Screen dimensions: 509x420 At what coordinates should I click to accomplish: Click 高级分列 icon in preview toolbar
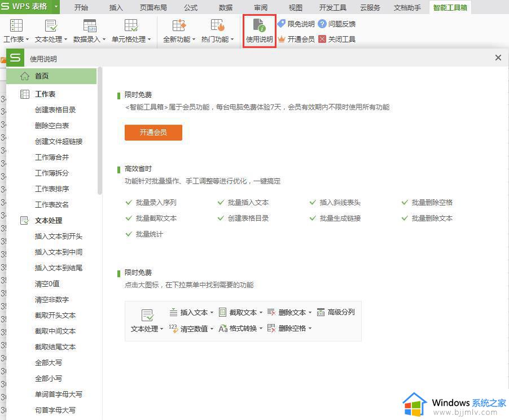coord(321,312)
